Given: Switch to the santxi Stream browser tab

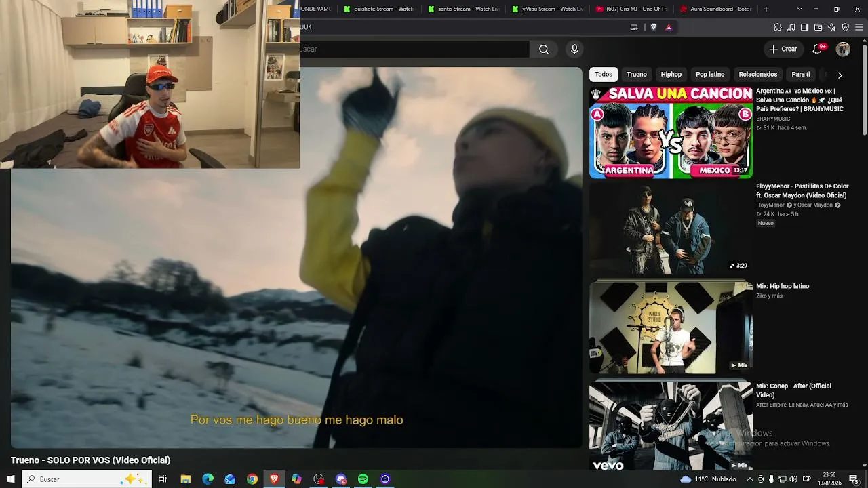Looking at the screenshot, I should tap(464, 9).
